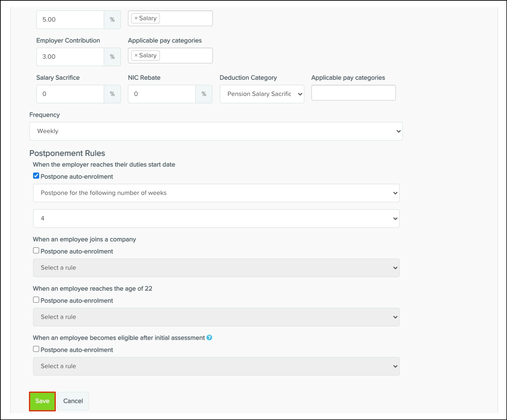The width and height of the screenshot is (507, 420).
Task: Check postponement for eligibility after initial assessment
Action: 36,349
